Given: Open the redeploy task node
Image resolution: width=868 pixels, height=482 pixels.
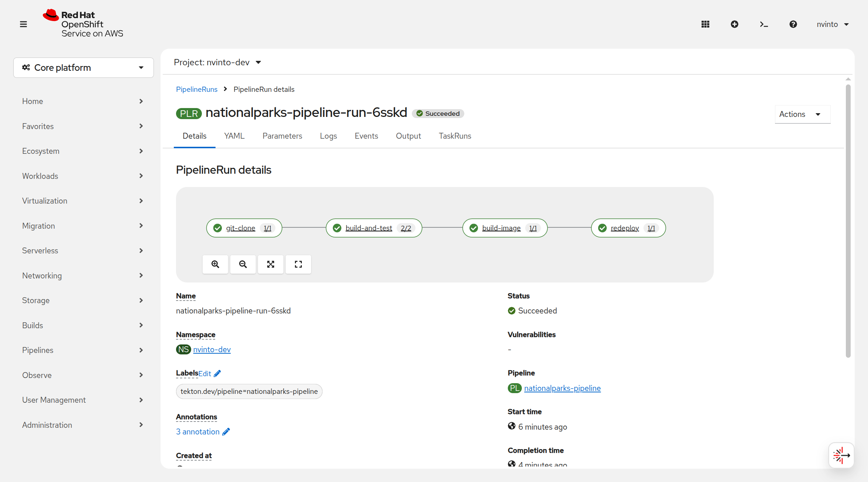Looking at the screenshot, I should [x=628, y=228].
